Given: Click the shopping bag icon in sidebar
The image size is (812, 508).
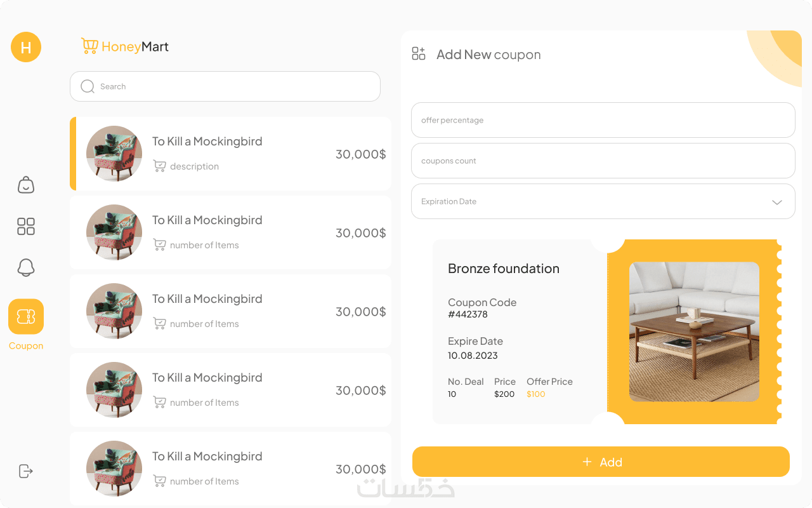Looking at the screenshot, I should pyautogui.click(x=26, y=185).
